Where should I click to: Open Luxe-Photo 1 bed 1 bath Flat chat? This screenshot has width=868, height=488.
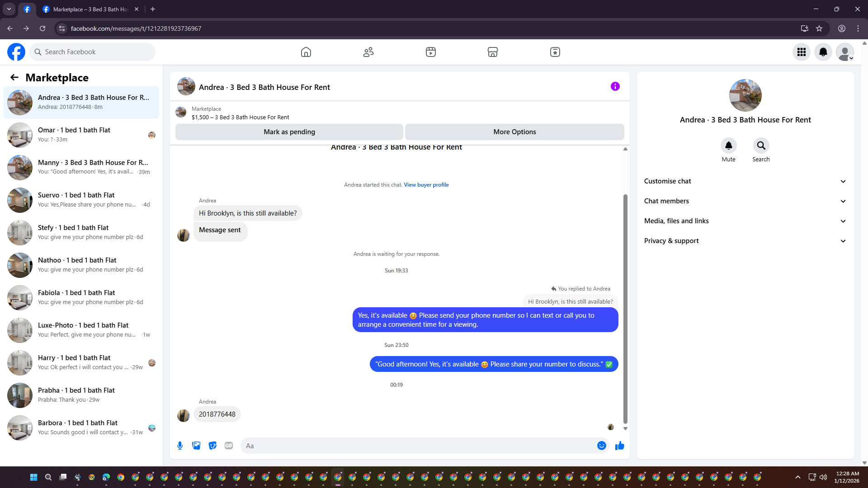coord(81,330)
